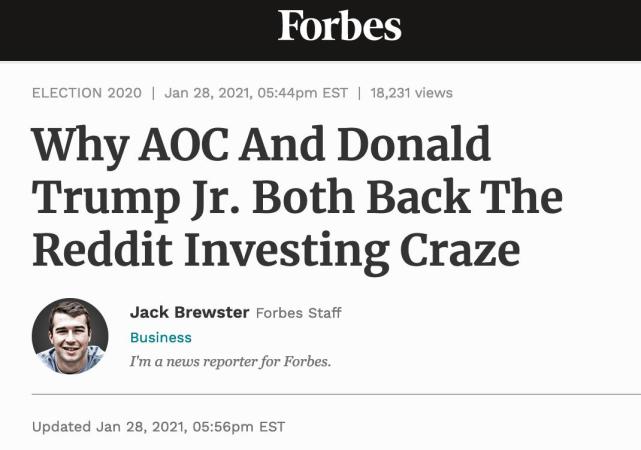Click the author bio about news reporter
641x450 pixels.
click(x=230, y=360)
